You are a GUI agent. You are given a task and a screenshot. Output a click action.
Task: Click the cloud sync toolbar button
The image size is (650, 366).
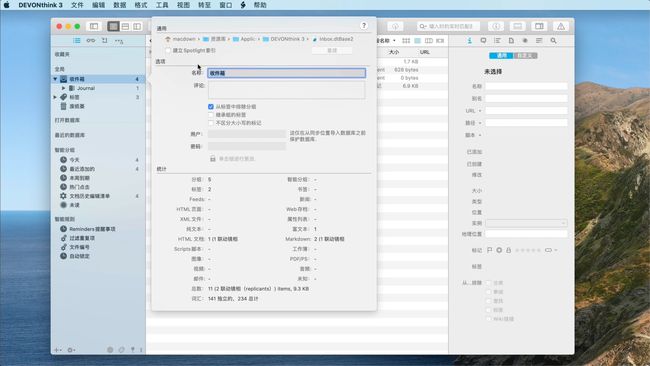pyautogui.click(x=395, y=27)
